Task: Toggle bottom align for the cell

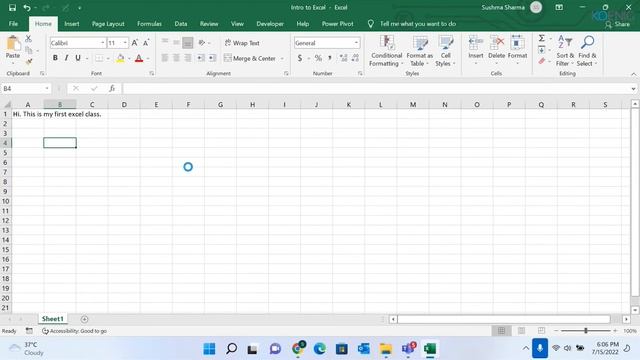Action: click(x=188, y=43)
